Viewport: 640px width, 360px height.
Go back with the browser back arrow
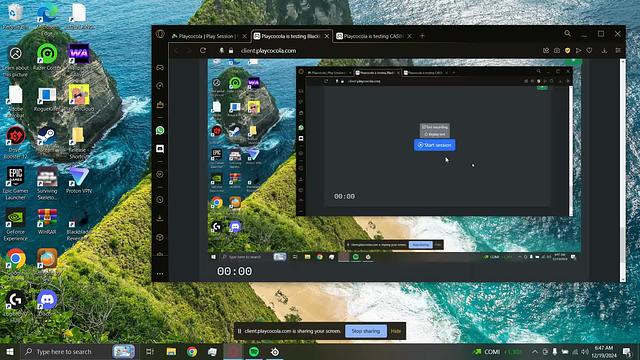tap(177, 51)
